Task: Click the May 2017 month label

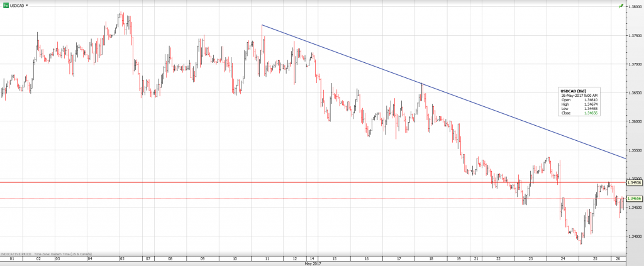Action: 313,263
